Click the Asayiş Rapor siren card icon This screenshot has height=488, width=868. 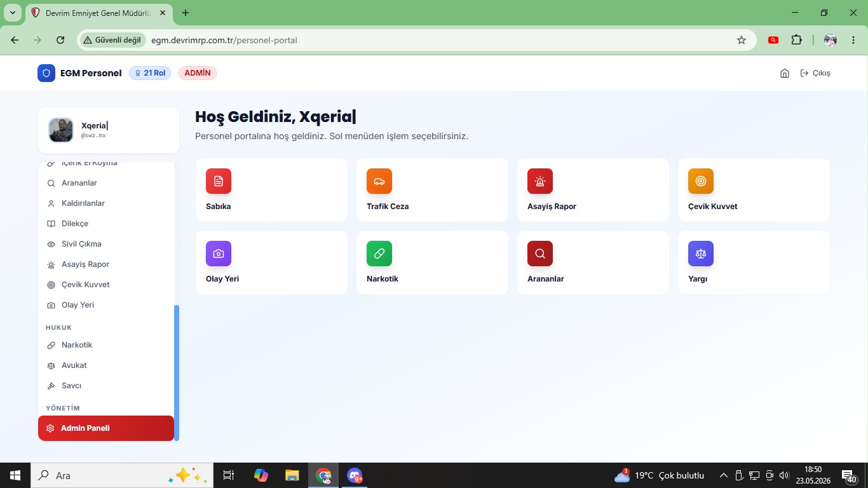540,181
